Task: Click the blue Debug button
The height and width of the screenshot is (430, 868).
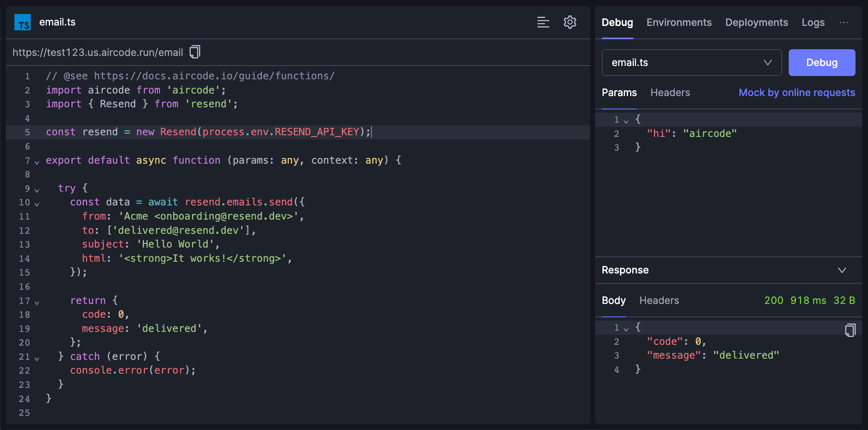Action: click(822, 63)
